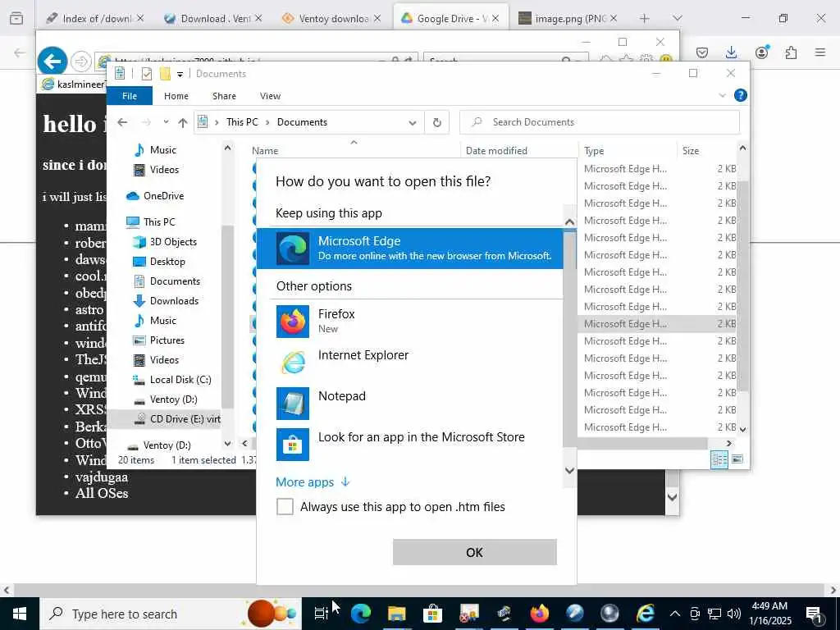Image resolution: width=840 pixels, height=630 pixels.
Task: Open the Firefox hamburger application menu
Action: (820, 52)
